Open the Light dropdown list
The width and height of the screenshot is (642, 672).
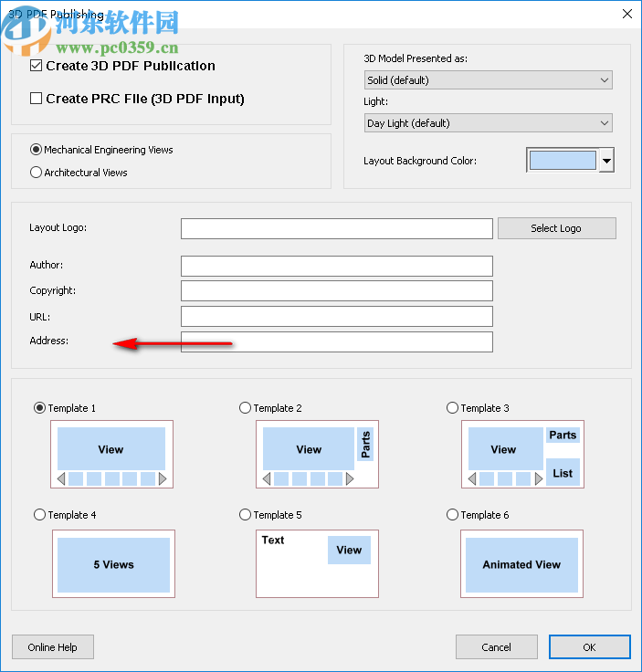click(489, 123)
